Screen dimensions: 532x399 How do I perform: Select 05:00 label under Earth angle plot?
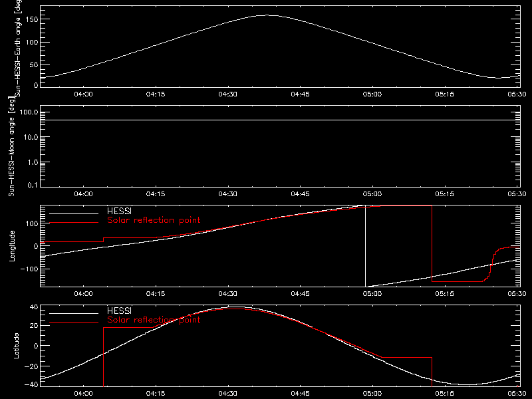click(372, 94)
